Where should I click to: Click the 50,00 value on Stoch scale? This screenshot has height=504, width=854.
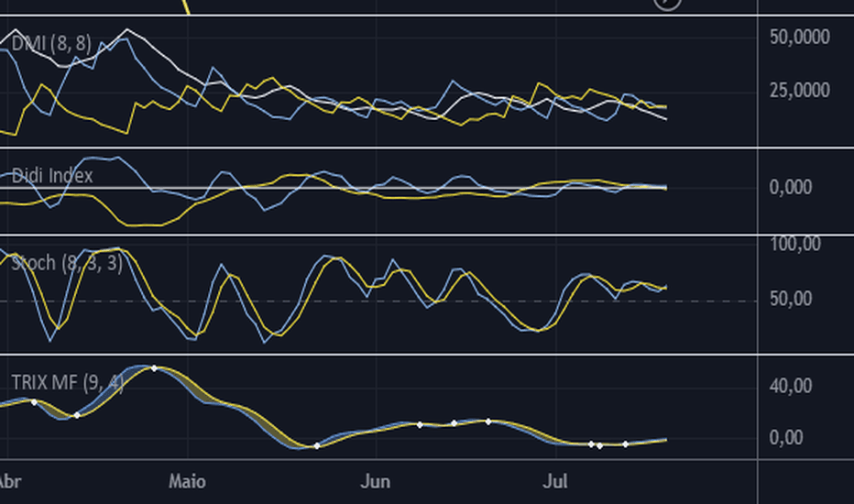click(x=790, y=299)
